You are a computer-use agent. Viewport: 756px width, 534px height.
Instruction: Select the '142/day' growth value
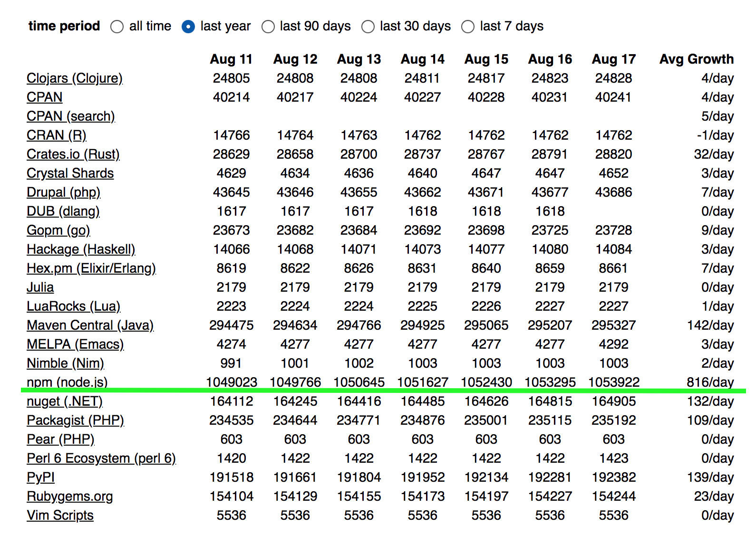[x=710, y=325]
